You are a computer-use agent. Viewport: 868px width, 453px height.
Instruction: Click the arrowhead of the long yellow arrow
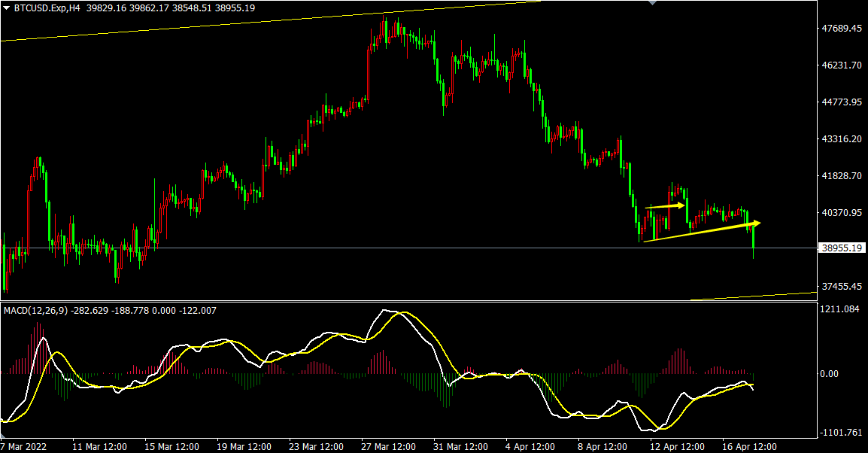(756, 222)
